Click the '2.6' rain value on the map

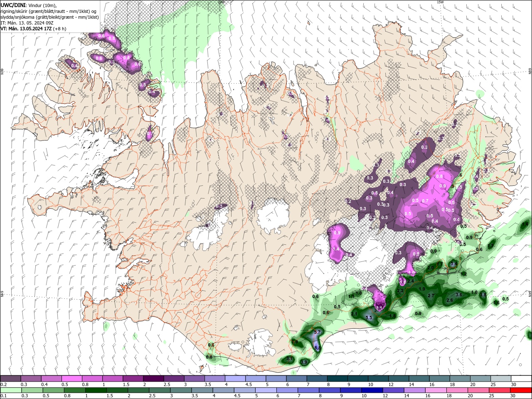coord(450,300)
